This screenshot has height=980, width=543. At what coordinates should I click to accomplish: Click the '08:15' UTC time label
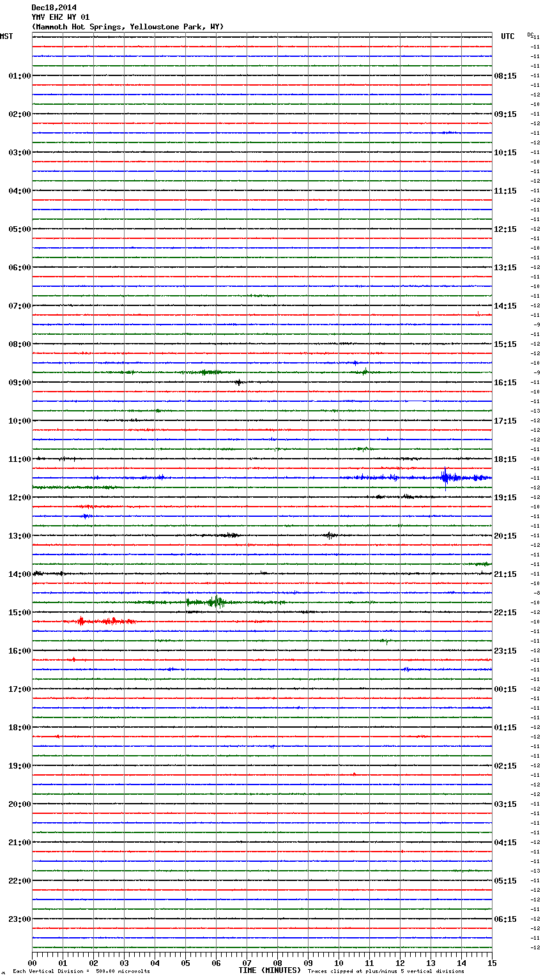coord(505,76)
